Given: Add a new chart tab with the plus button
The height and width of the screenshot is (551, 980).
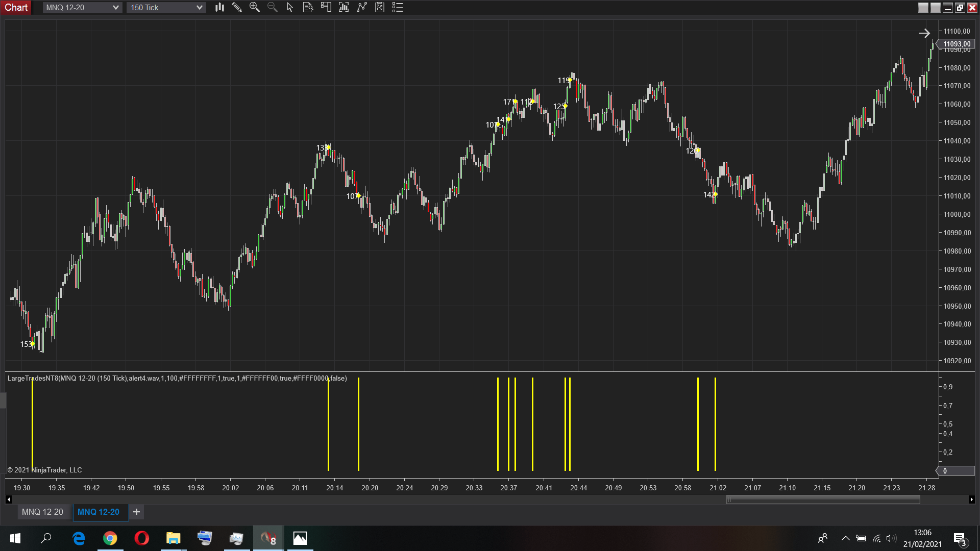Looking at the screenshot, I should [136, 512].
